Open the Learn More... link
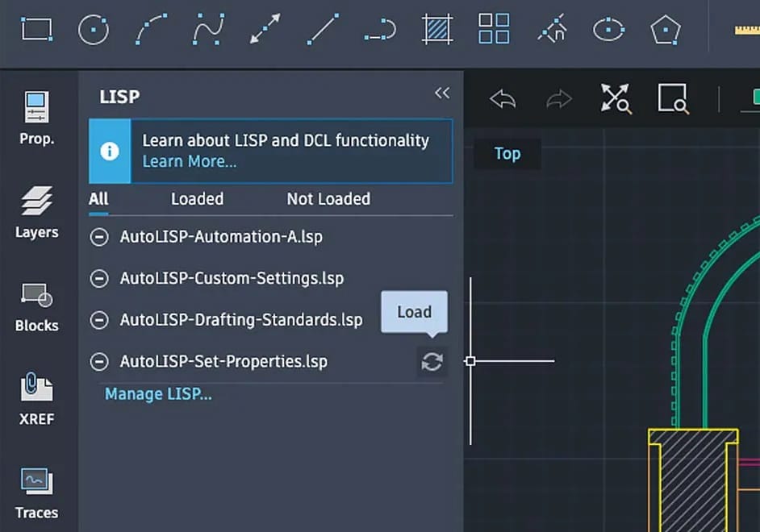Screen dimensions: 760x532 click(x=190, y=161)
